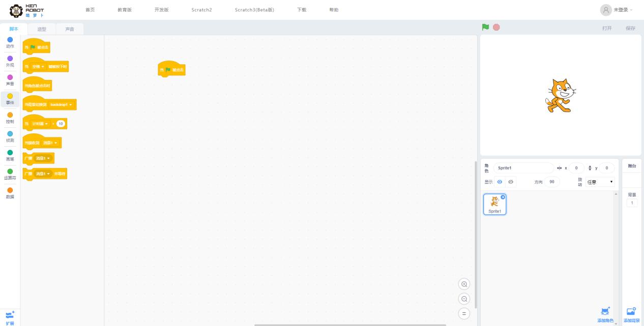This screenshot has height=326, width=644.
Task: Click the 当 flag 被点击 palette block
Action: [37, 47]
